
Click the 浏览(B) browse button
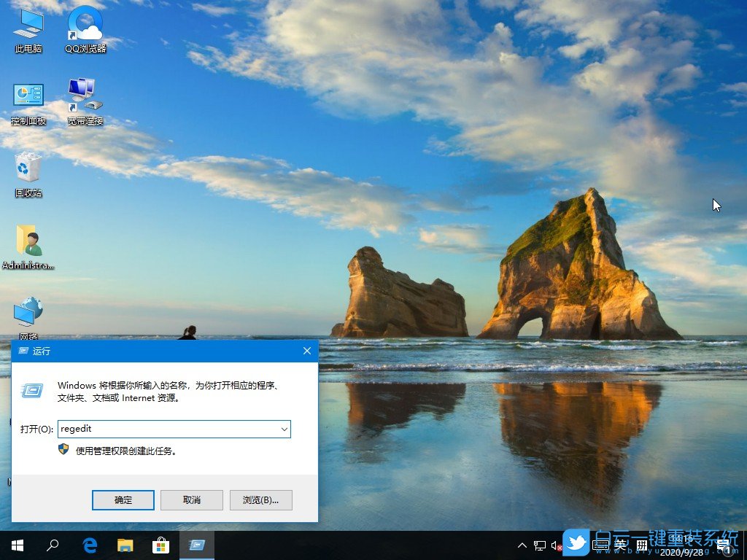[x=260, y=500]
